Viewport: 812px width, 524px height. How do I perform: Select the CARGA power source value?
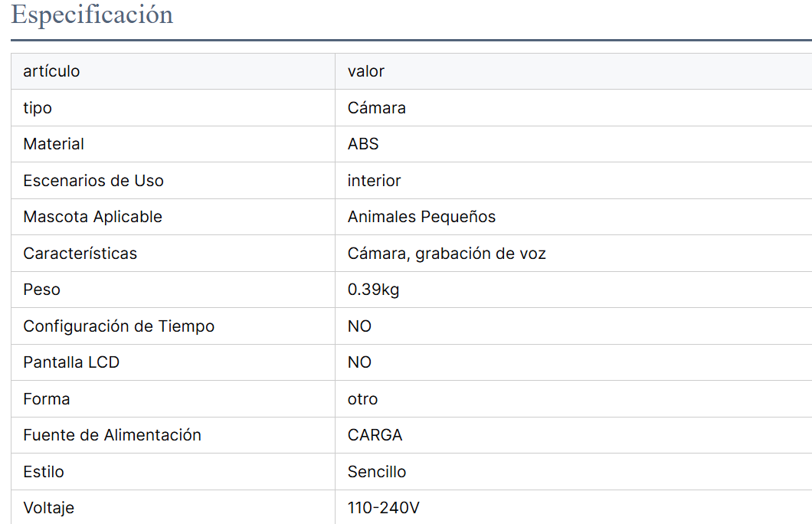pos(375,435)
